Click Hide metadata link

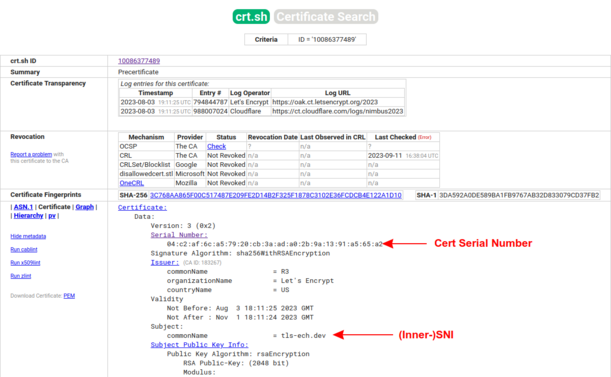point(28,236)
